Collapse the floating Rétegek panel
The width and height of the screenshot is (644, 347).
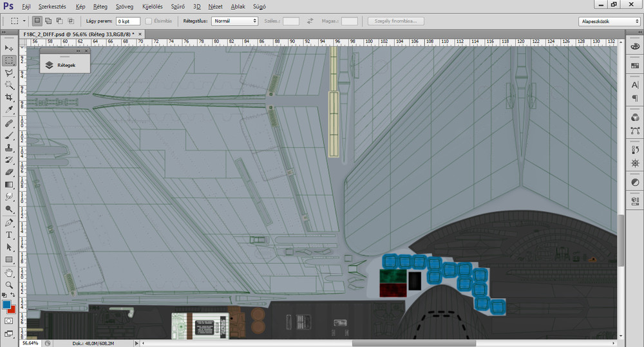coord(78,51)
